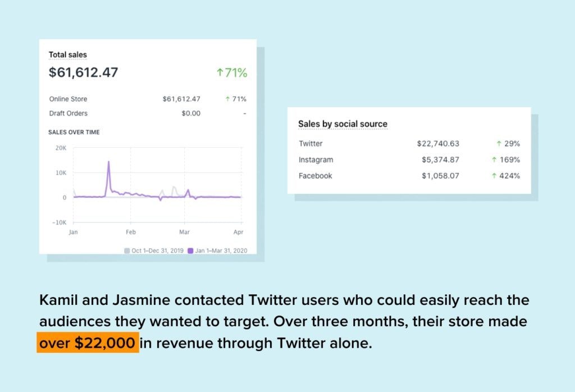Switch to the Sales by social source report
This screenshot has width=575, height=392.
click(343, 124)
